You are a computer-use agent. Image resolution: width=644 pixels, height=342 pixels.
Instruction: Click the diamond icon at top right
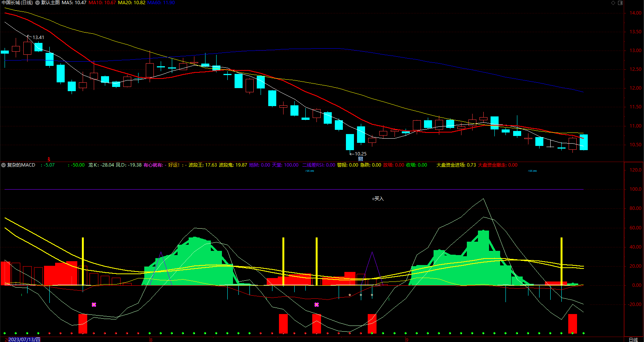point(613,3)
